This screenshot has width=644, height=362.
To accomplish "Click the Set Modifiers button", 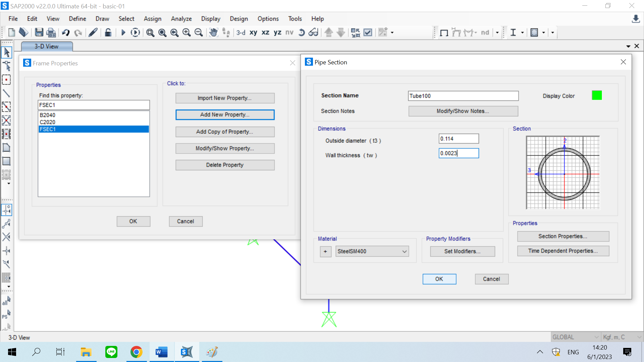I will [x=462, y=251].
